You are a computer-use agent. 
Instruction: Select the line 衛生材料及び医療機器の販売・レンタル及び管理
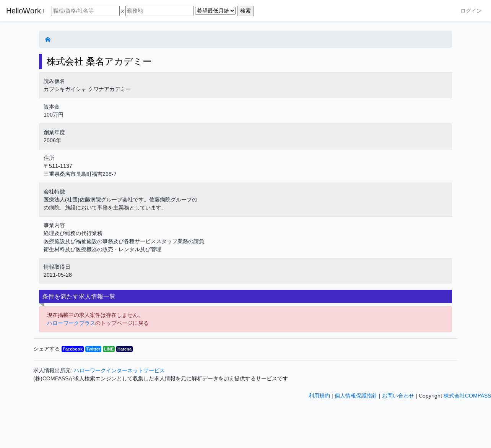point(102,249)
